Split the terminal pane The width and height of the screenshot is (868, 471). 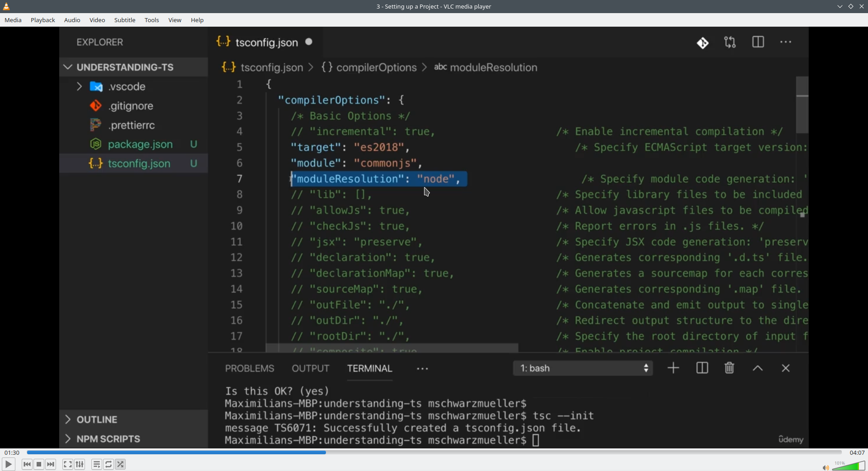coord(702,368)
